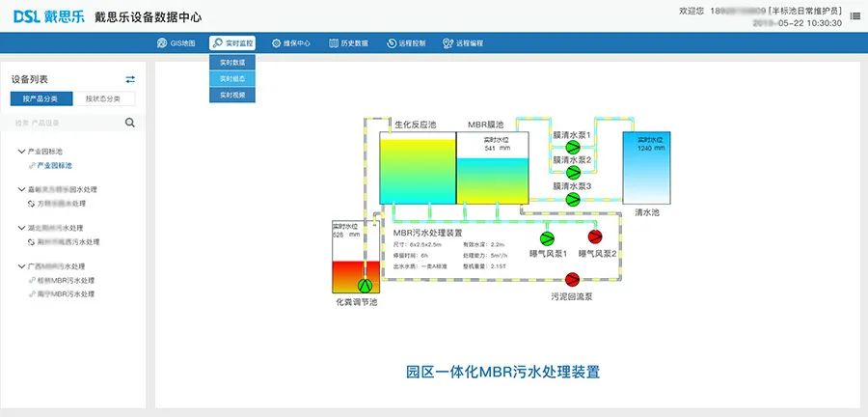Click the 膜清水泵1 pump icon
868x417 pixels.
coord(572,147)
